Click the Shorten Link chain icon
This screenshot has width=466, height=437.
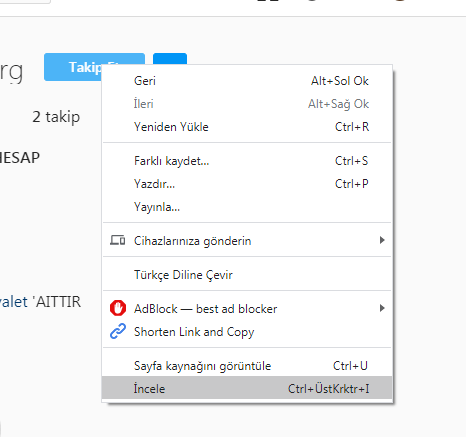(x=118, y=331)
